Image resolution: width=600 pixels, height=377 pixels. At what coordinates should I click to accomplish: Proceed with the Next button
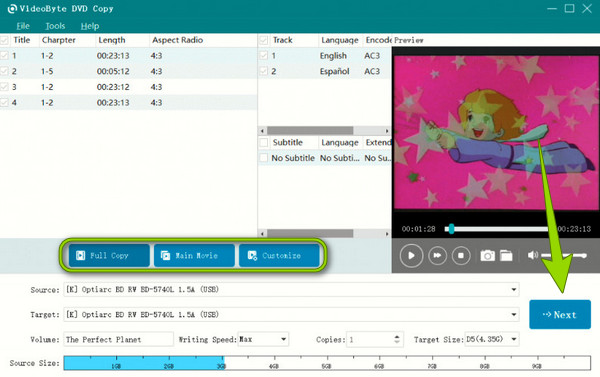[560, 314]
